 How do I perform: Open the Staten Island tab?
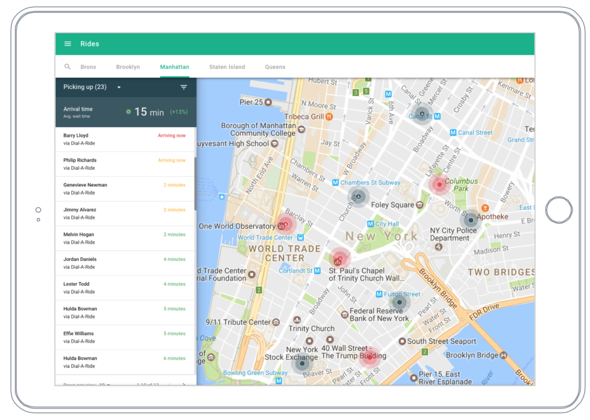(227, 67)
